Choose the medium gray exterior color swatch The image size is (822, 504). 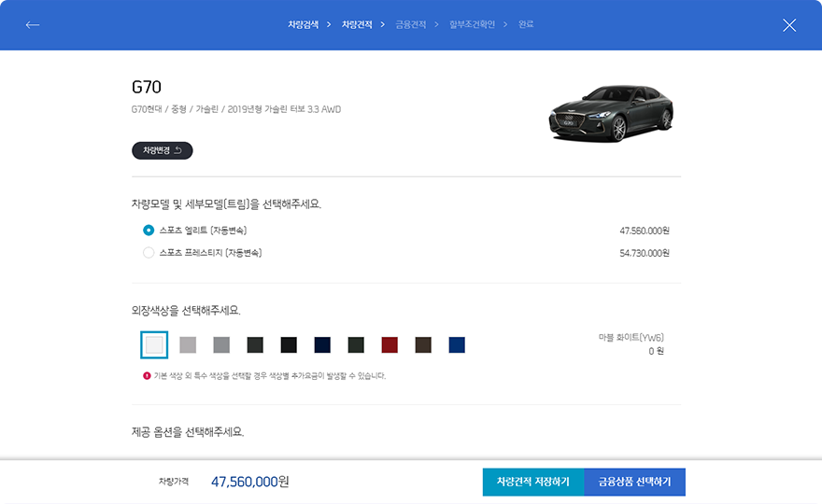tap(221, 344)
